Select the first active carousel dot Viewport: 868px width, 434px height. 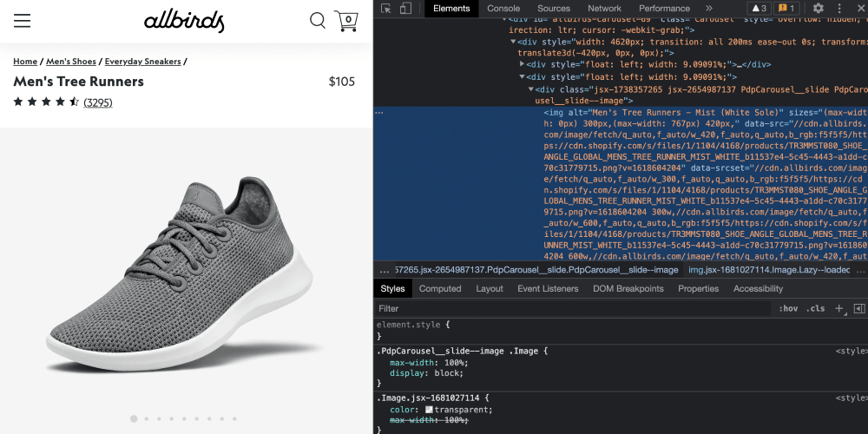pos(134,419)
